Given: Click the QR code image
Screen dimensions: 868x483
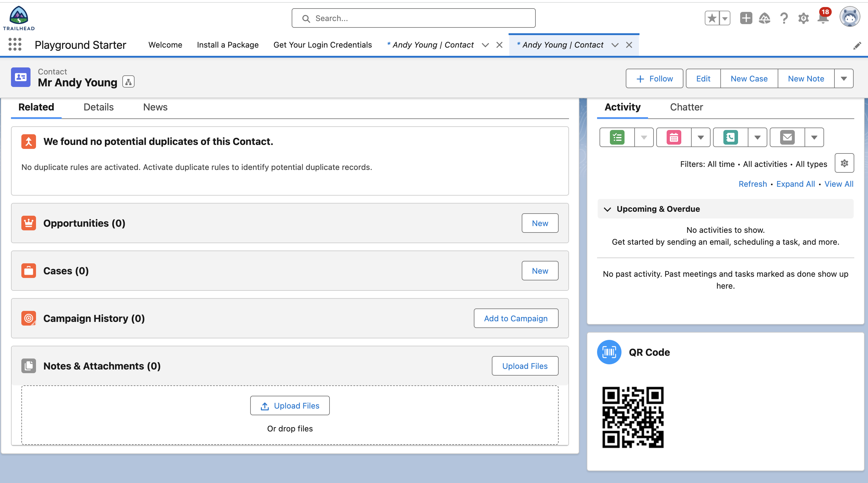Looking at the screenshot, I should coord(633,417).
